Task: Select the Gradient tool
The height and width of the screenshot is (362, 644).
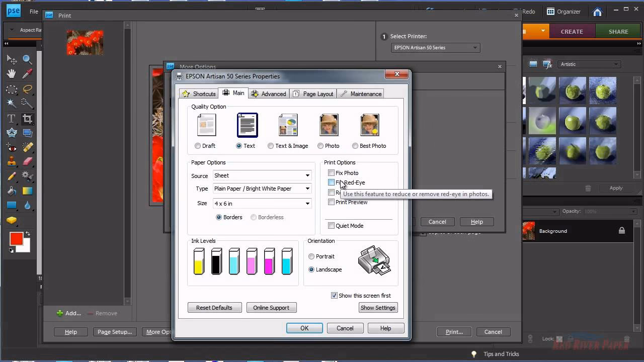Action: (28, 191)
